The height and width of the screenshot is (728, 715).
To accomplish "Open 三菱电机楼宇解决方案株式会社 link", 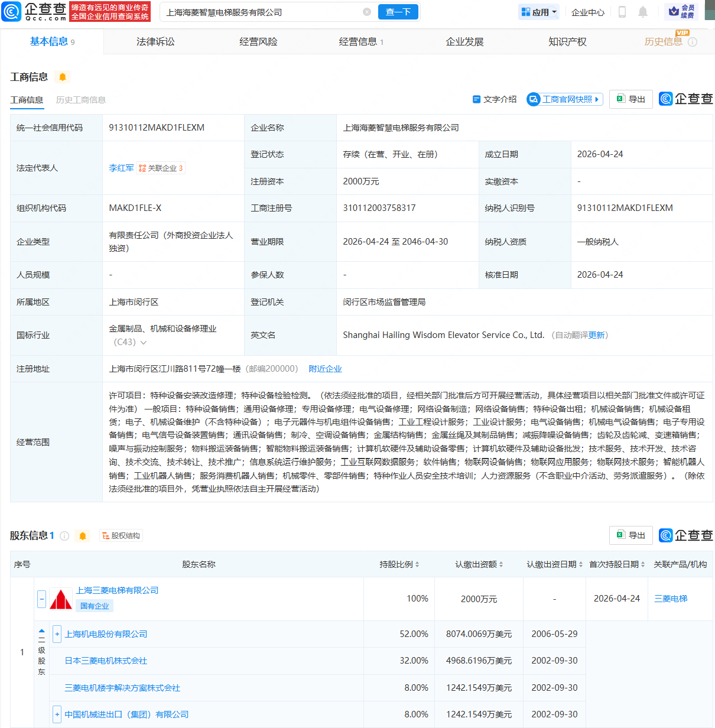I will pos(122,688).
